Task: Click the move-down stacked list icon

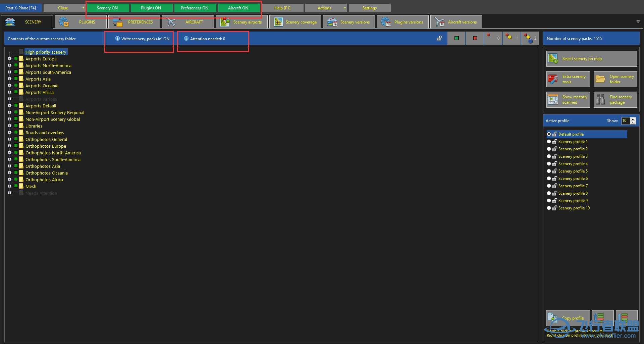Action: (x=623, y=318)
